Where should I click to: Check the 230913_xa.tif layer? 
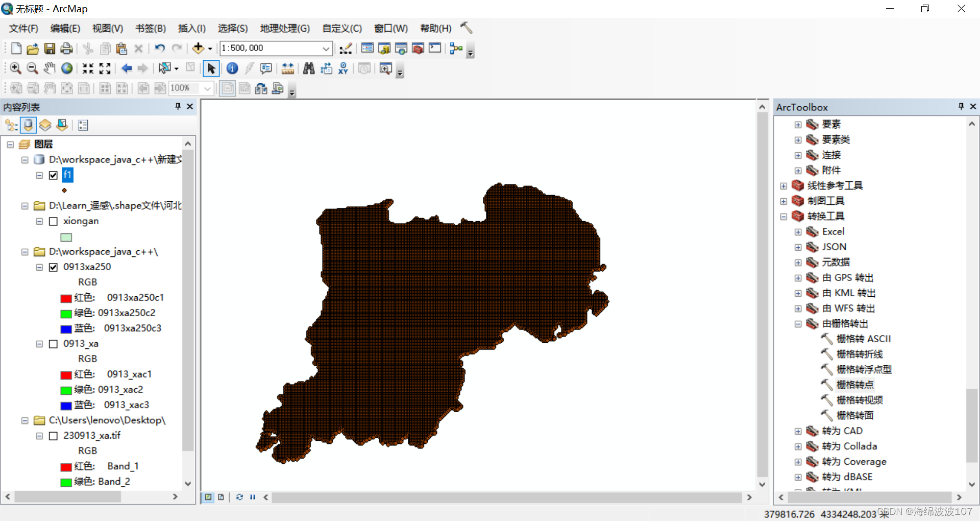click(x=54, y=436)
